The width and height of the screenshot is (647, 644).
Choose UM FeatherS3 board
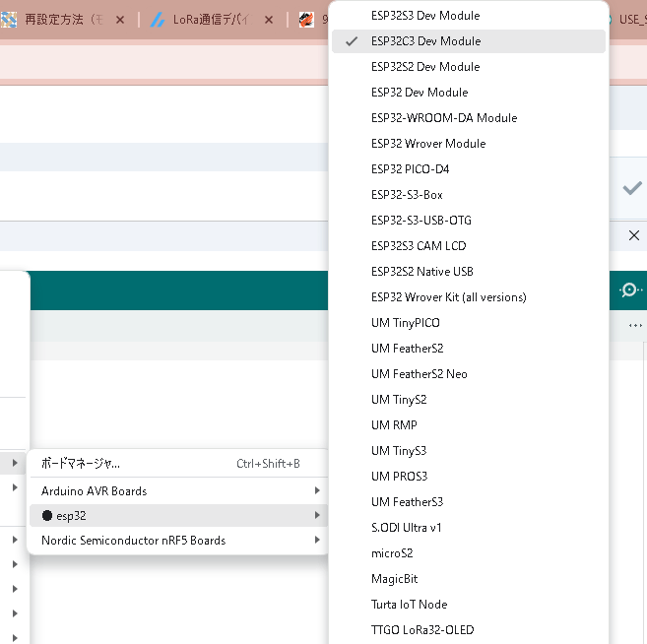pos(469,501)
